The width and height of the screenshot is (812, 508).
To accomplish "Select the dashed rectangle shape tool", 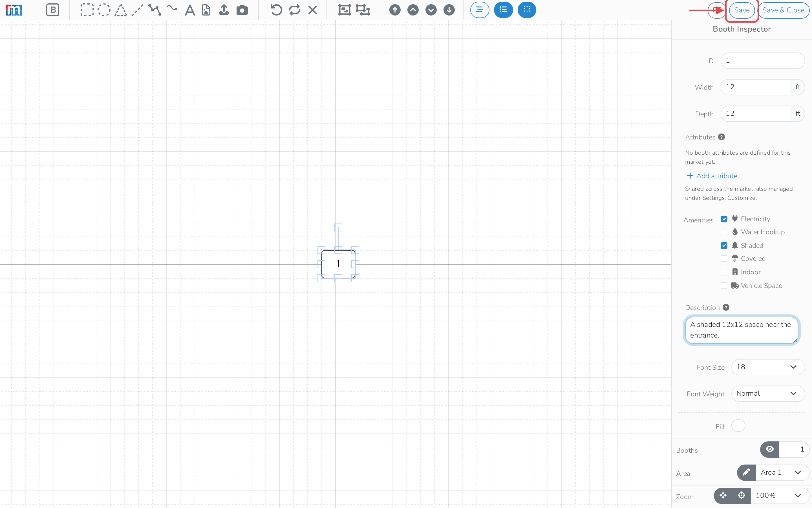I will [x=87, y=10].
